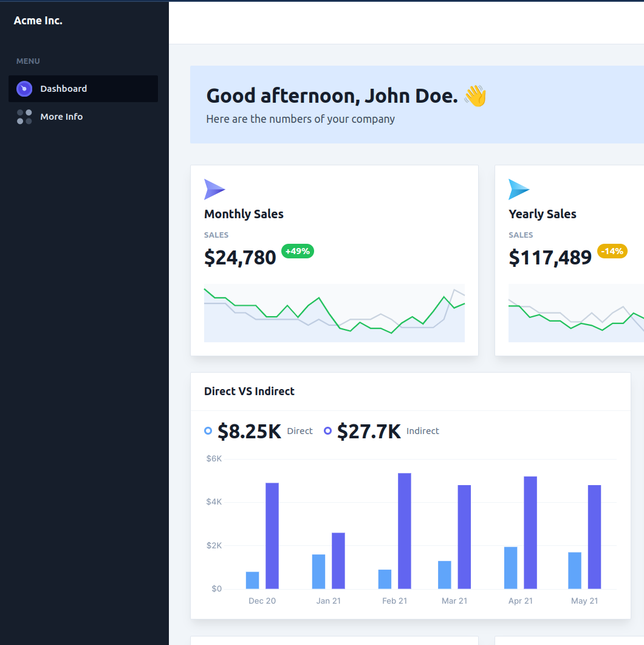Click the green +49% badge
This screenshot has width=644, height=645.
[x=298, y=251]
